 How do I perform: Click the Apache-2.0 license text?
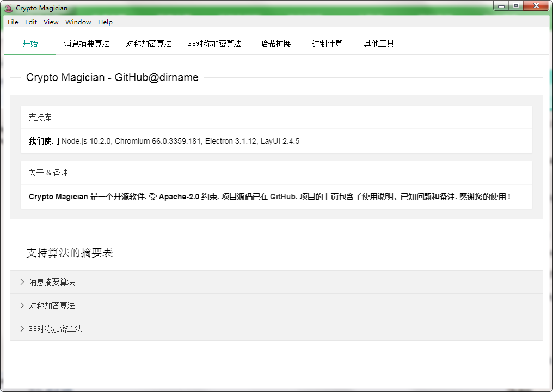pos(179,197)
